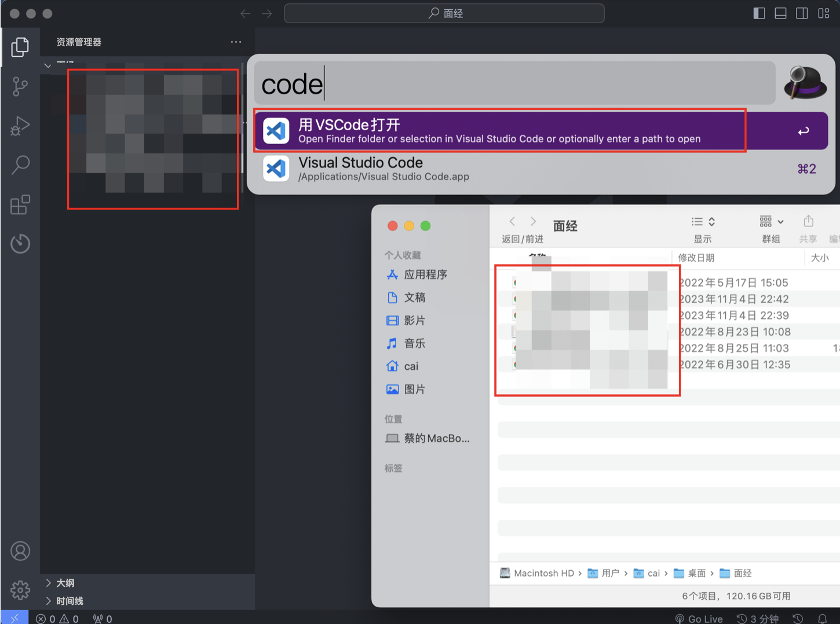Toggle the primary side bar layout button

point(759,13)
